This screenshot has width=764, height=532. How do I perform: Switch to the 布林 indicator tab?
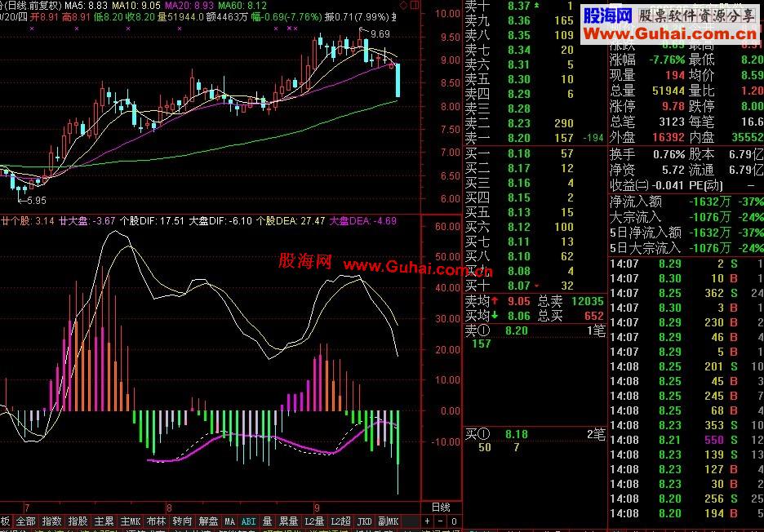click(x=157, y=521)
